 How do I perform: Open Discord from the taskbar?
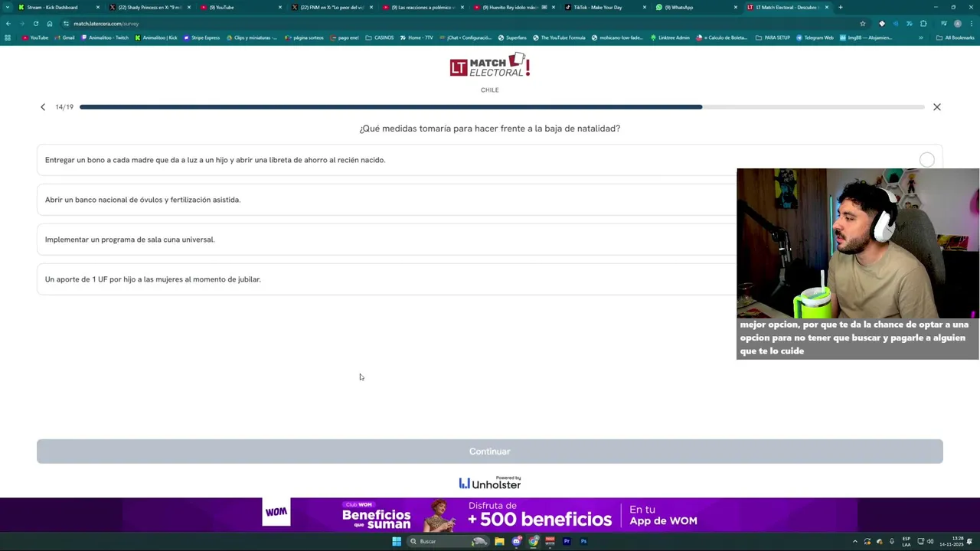coord(517,541)
